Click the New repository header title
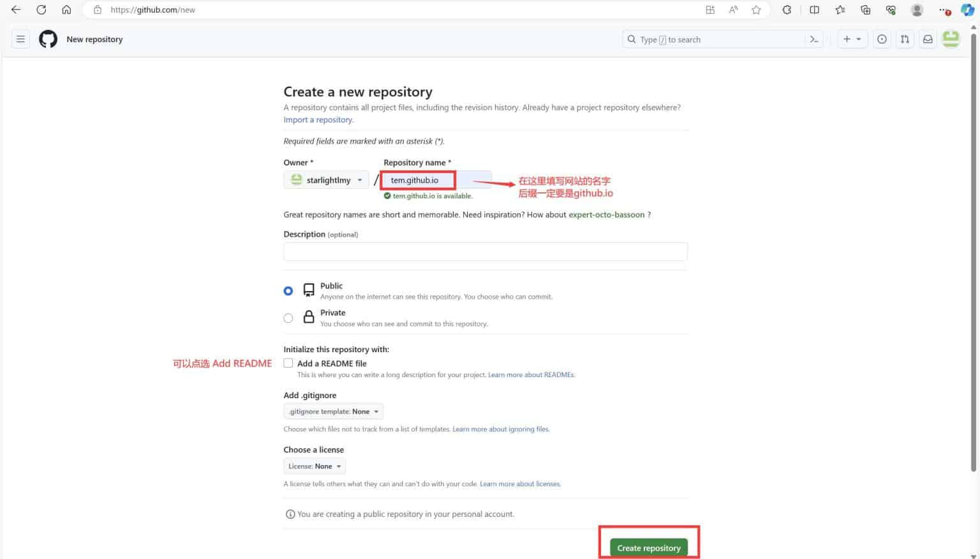This screenshot has height=559, width=980. coord(94,39)
